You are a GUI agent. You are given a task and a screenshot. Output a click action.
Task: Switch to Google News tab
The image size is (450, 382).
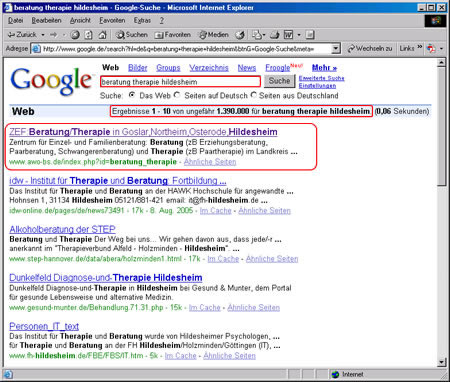click(247, 68)
